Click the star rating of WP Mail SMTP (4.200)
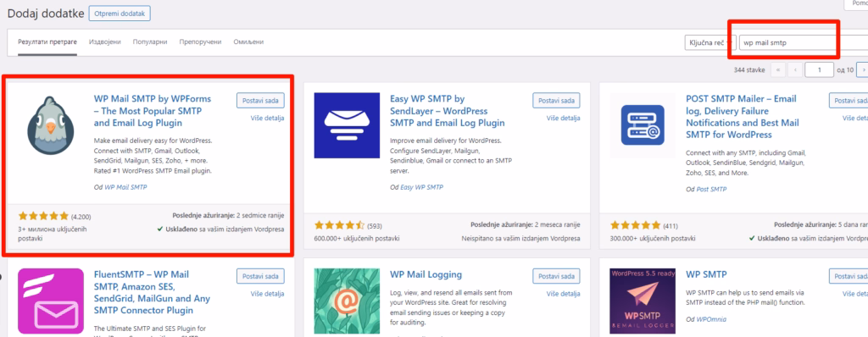The height and width of the screenshot is (337, 868). tap(44, 216)
